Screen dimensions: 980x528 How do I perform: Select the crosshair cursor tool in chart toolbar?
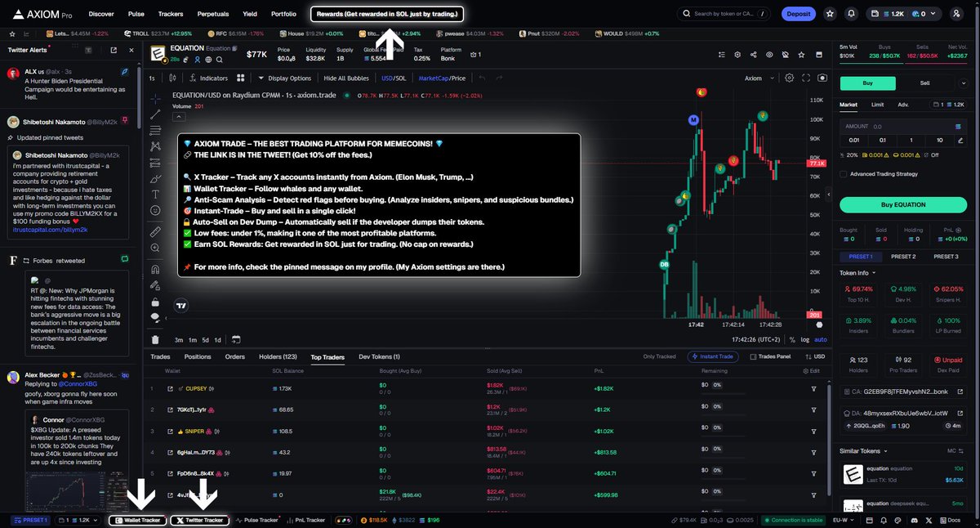[155, 97]
